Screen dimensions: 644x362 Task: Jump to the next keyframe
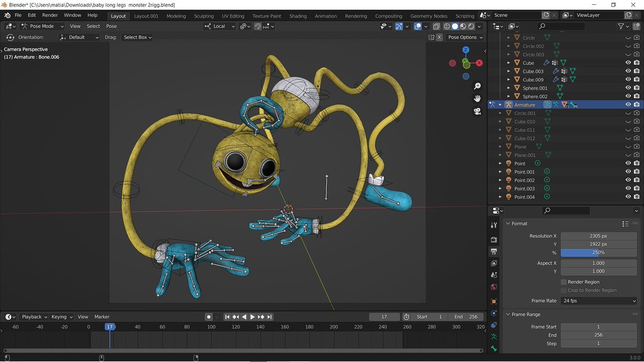[x=261, y=317]
